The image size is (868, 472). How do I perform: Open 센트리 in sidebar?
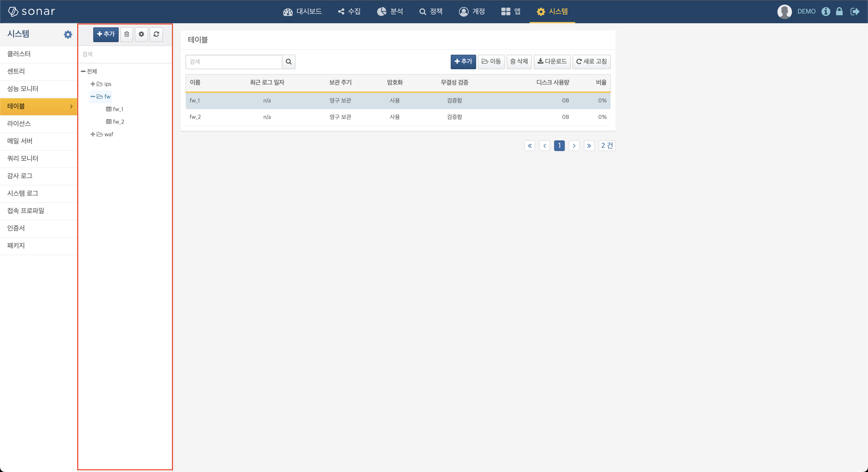coord(39,71)
